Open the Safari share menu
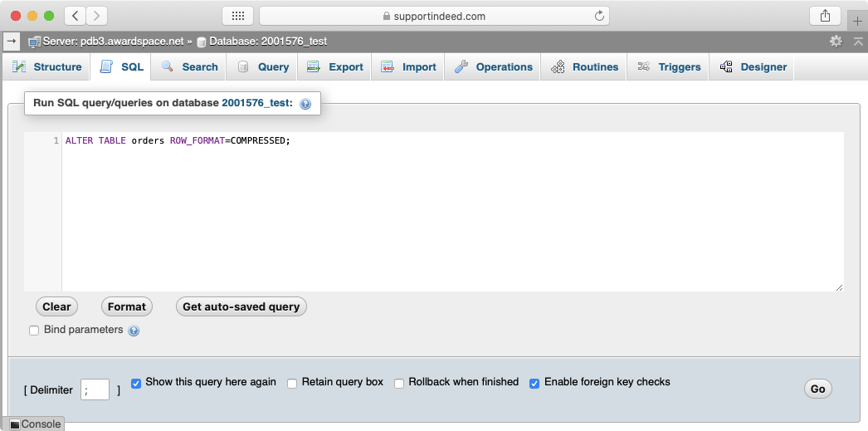Viewport: 868px width, 431px height. coord(825,16)
